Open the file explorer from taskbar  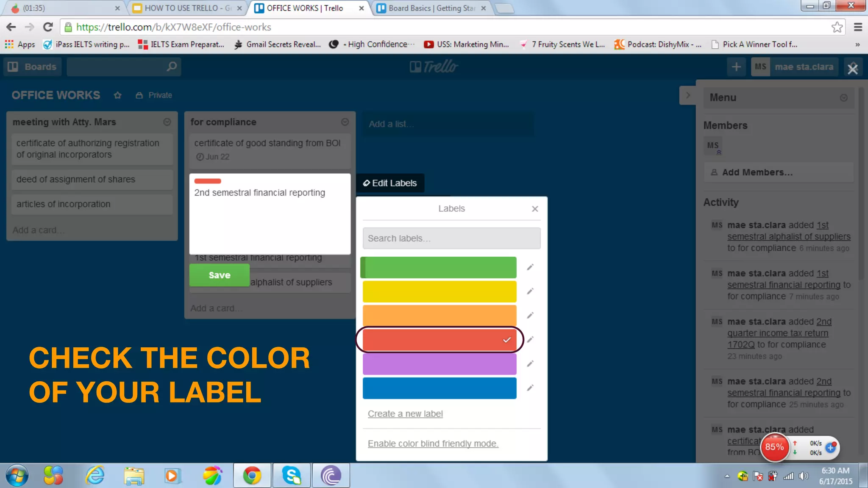point(134,475)
